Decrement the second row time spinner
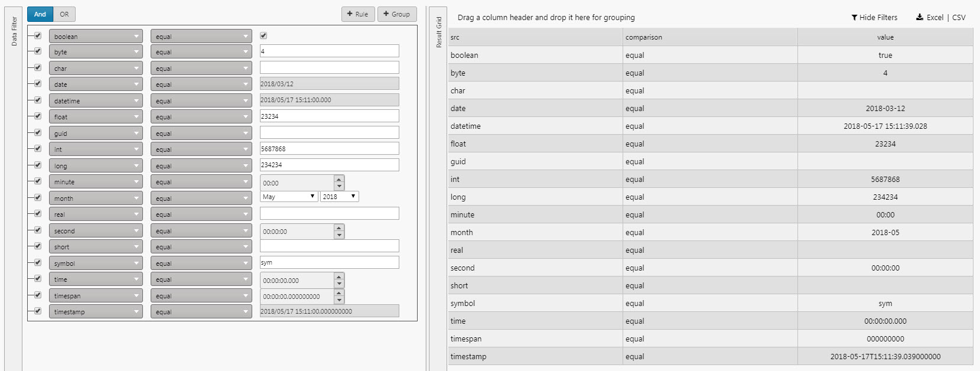Viewport: 980px width, 371px height. [339, 235]
